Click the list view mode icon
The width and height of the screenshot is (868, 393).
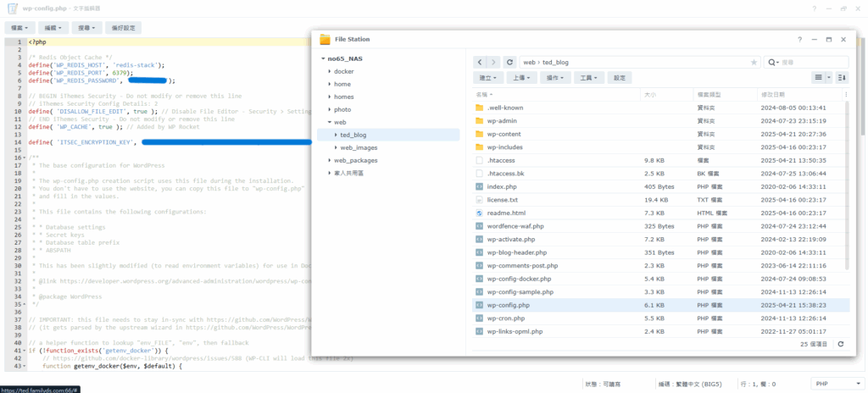pyautogui.click(x=821, y=77)
